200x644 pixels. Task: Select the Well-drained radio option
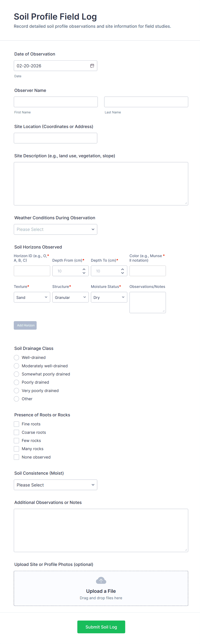17,357
